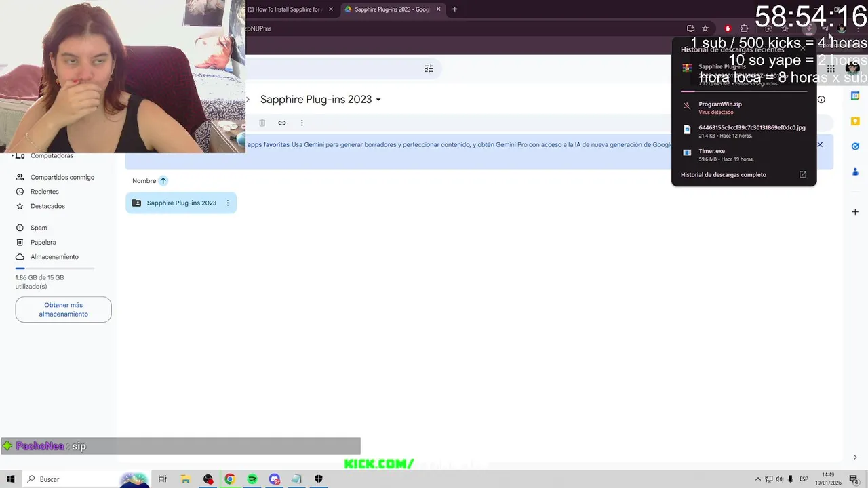Open the three-dot menu under the folder title
This screenshot has height=488, width=868.
pyautogui.click(x=302, y=123)
